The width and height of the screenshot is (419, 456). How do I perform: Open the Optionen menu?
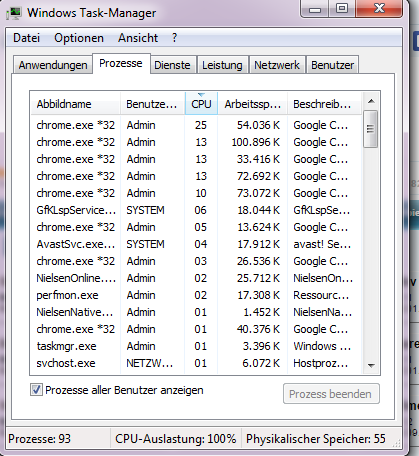(79, 38)
